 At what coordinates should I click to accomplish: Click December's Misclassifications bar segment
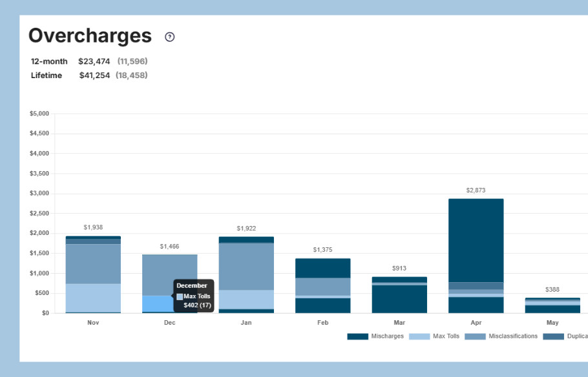click(169, 274)
